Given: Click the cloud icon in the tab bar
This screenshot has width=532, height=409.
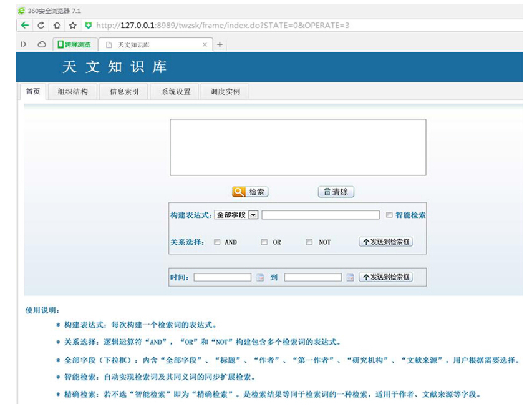Looking at the screenshot, I should (x=42, y=44).
